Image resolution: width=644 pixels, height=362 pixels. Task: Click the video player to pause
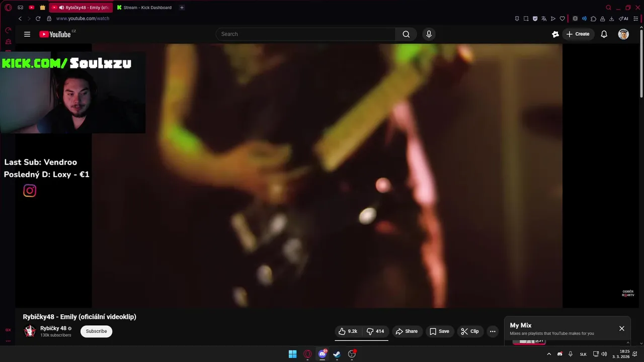(327, 175)
